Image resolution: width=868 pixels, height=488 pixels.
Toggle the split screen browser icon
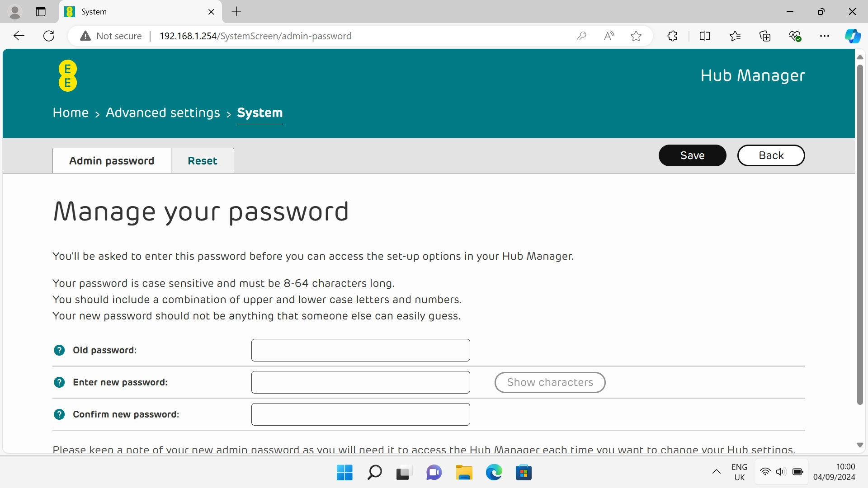point(705,36)
